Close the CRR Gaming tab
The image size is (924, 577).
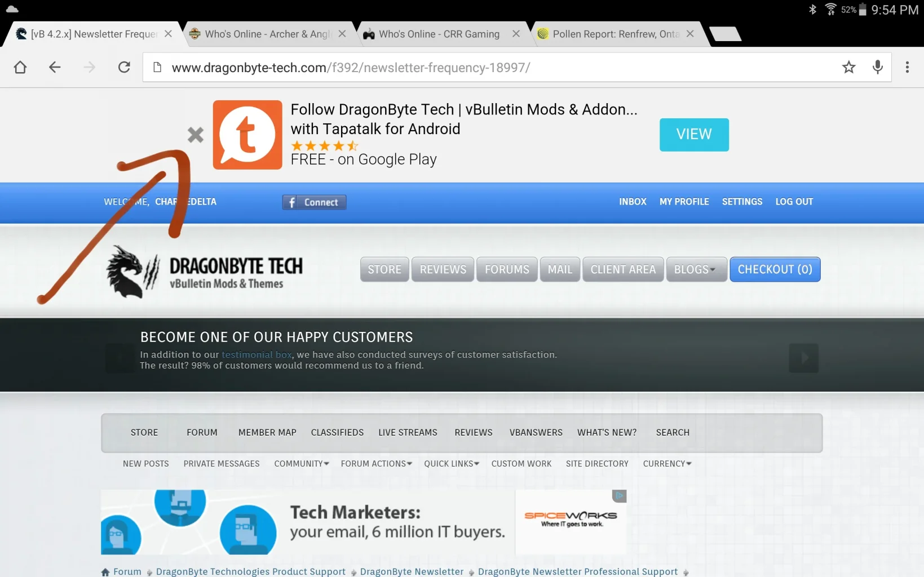(x=516, y=34)
